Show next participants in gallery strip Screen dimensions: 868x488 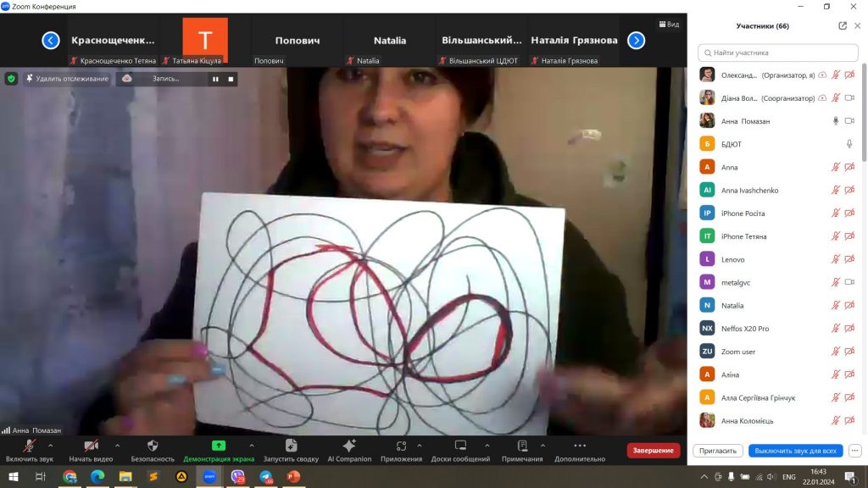pos(636,40)
